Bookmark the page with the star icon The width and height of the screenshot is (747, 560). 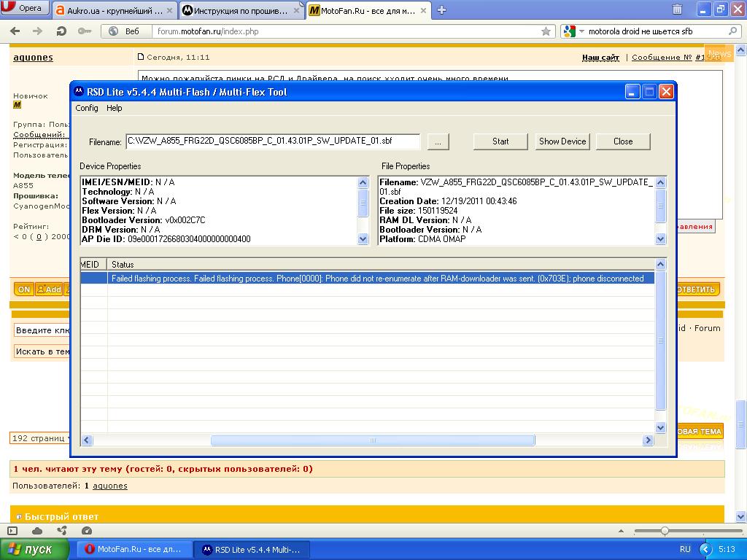(546, 31)
